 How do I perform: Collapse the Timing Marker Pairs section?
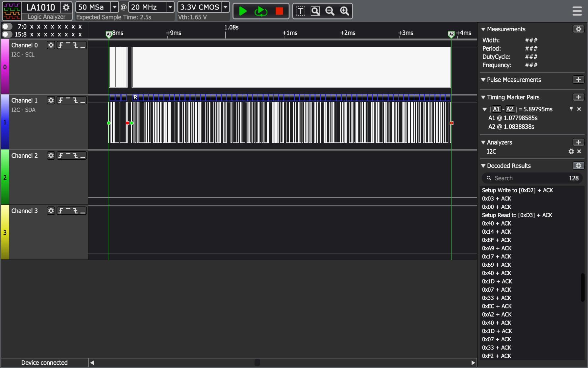[x=483, y=97]
